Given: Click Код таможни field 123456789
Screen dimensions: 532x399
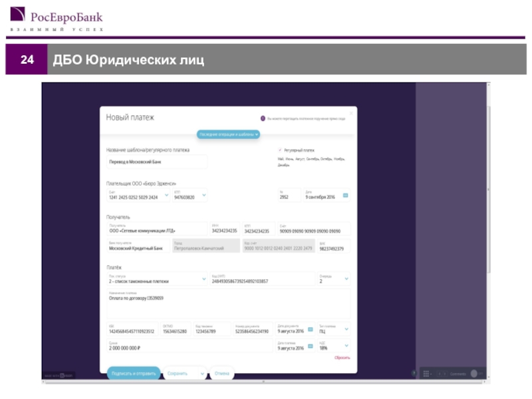Looking at the screenshot, I should [212, 329].
